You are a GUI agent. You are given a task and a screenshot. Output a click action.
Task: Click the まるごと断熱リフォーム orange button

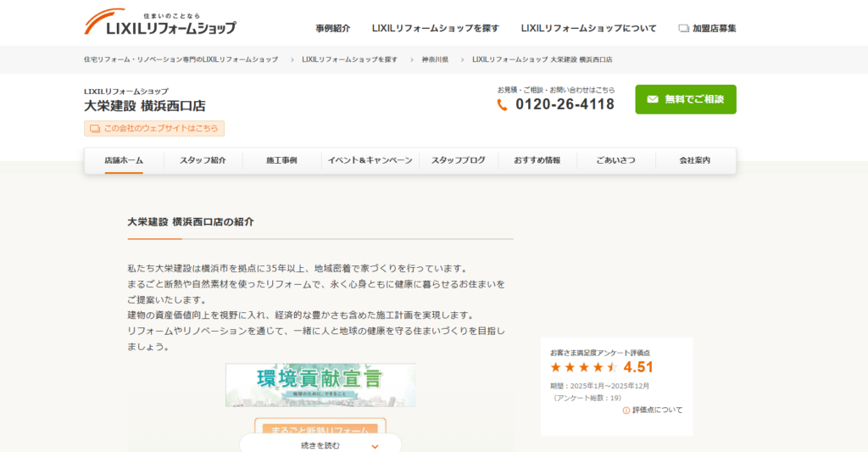coord(320,428)
